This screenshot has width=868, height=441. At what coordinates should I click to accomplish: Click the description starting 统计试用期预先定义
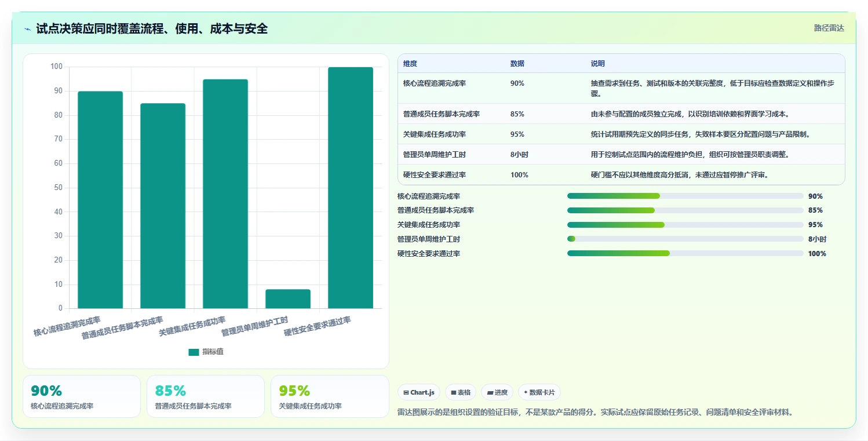click(701, 134)
